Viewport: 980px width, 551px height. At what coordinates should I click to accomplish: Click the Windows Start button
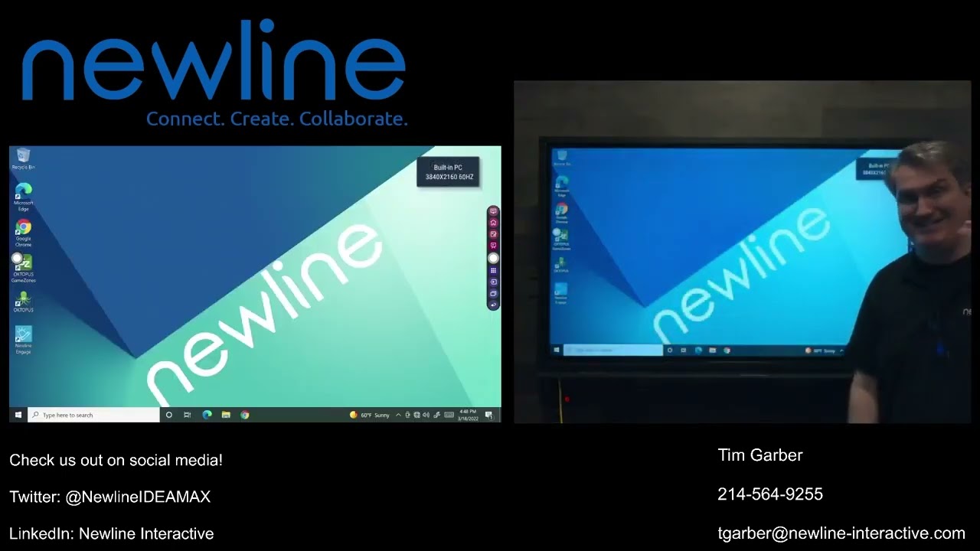(18, 415)
